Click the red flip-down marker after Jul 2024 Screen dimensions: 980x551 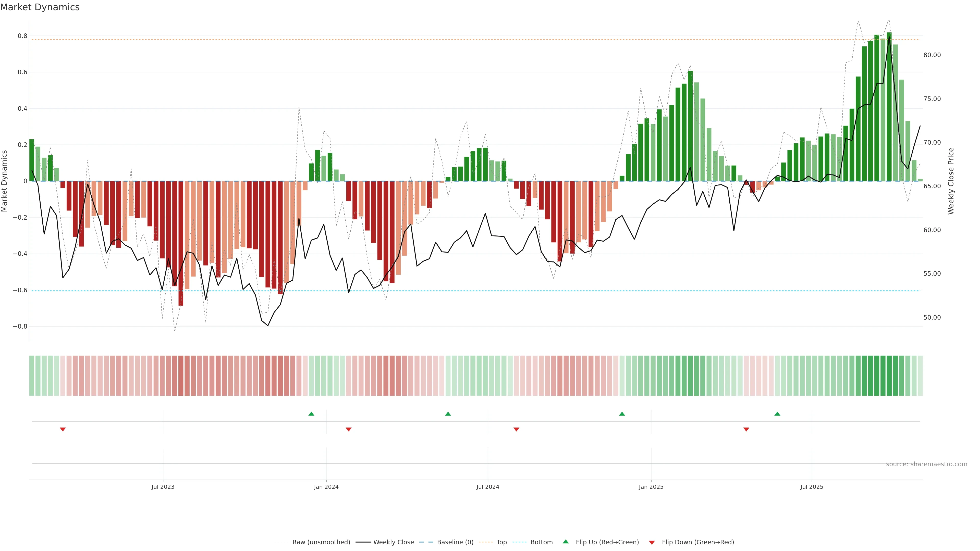[516, 429]
